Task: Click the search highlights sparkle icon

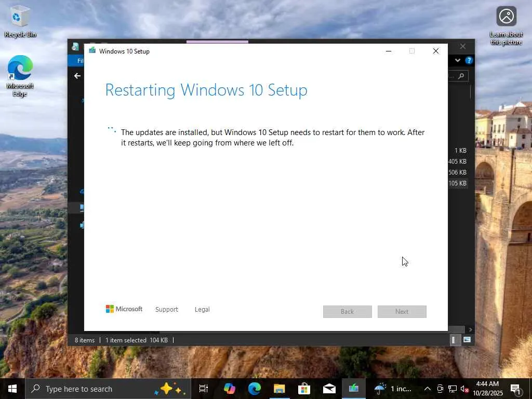Action: click(170, 389)
